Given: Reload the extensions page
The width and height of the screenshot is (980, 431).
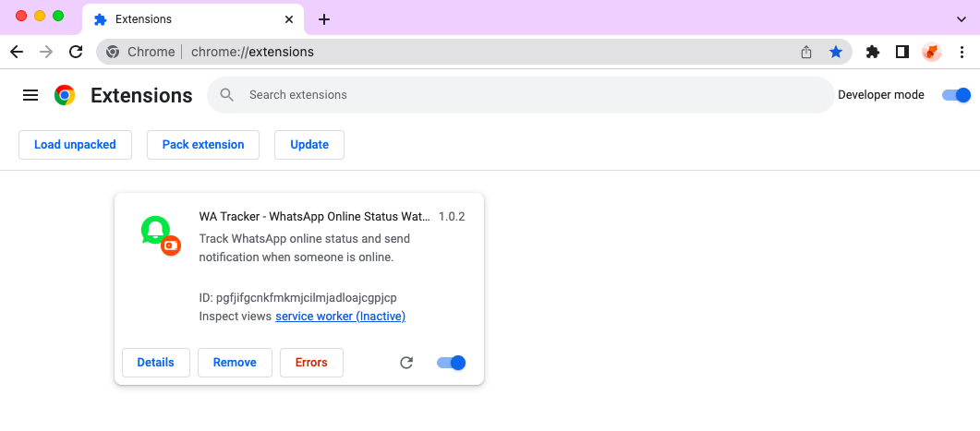Looking at the screenshot, I should (x=76, y=52).
